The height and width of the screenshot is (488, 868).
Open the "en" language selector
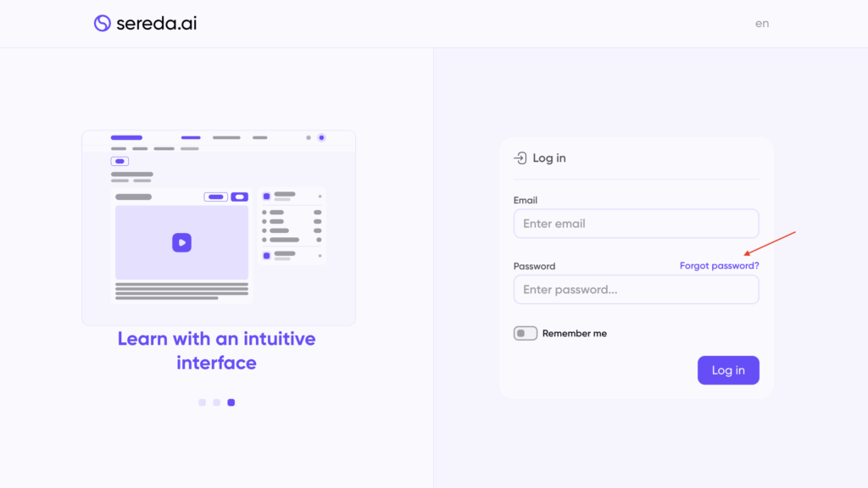coord(762,24)
